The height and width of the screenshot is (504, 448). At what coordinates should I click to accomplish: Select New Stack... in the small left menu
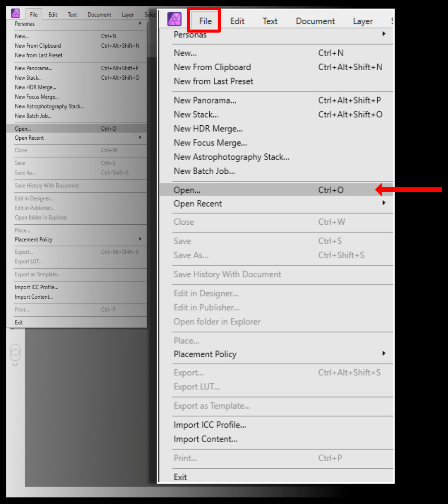77,78
